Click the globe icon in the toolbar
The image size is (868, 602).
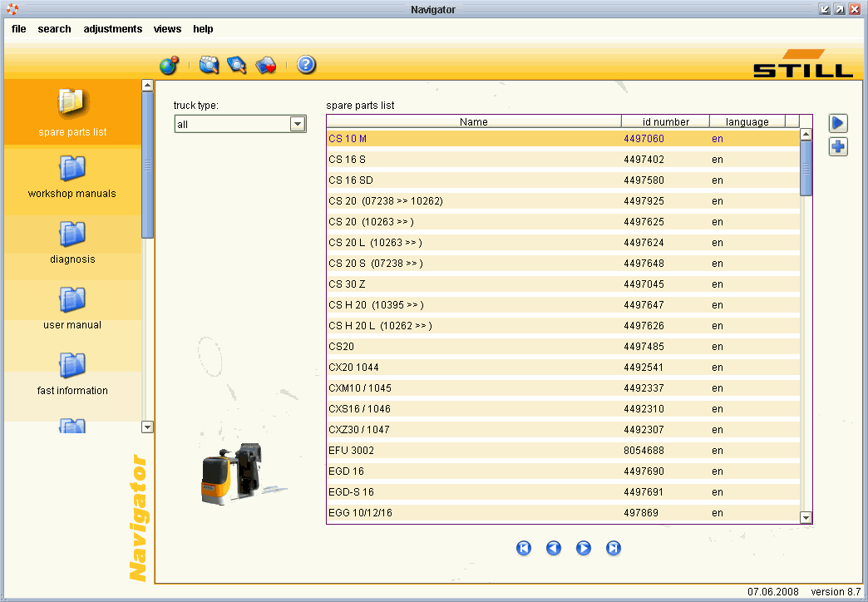pos(169,66)
